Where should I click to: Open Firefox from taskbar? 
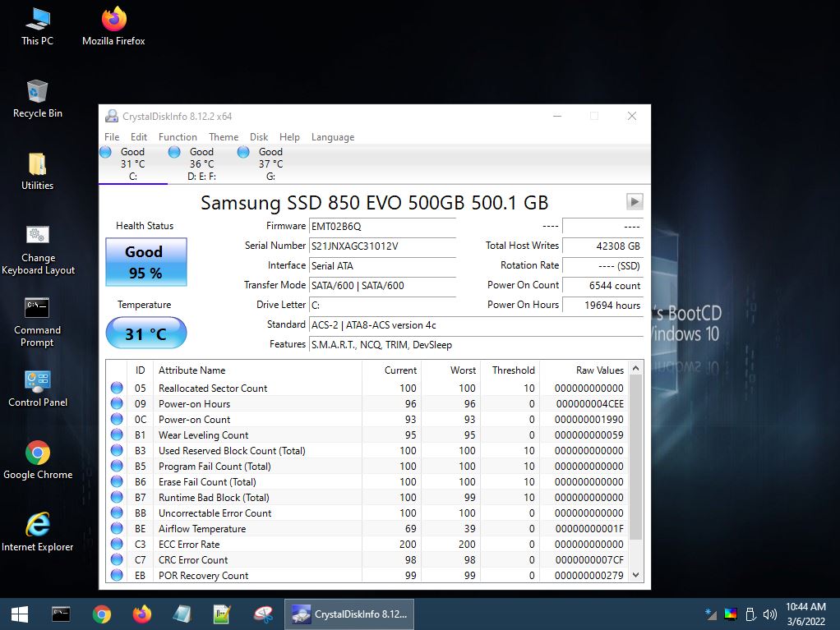point(142,614)
